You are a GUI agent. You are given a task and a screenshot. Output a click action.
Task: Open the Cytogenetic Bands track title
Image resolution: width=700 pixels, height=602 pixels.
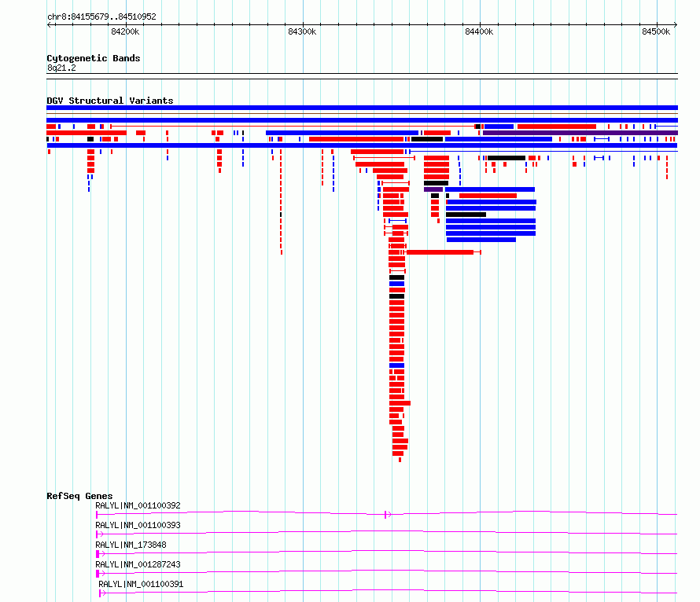coord(94,58)
